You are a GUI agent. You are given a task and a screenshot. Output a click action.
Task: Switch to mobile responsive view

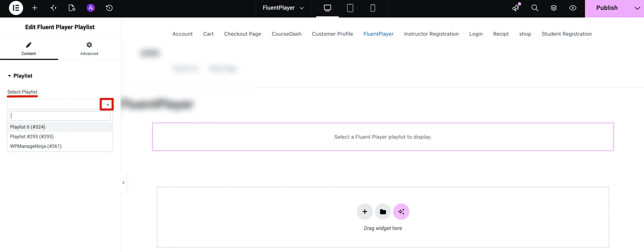(373, 8)
